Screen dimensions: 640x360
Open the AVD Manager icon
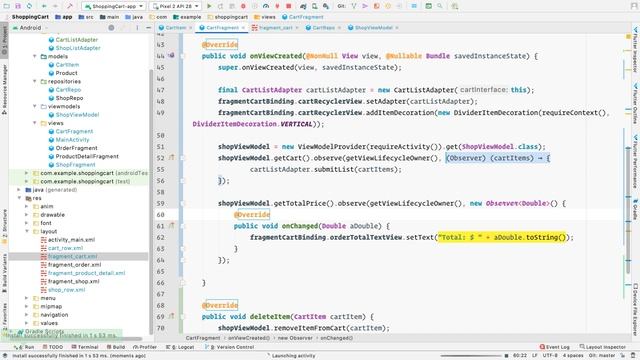tap(315, 6)
